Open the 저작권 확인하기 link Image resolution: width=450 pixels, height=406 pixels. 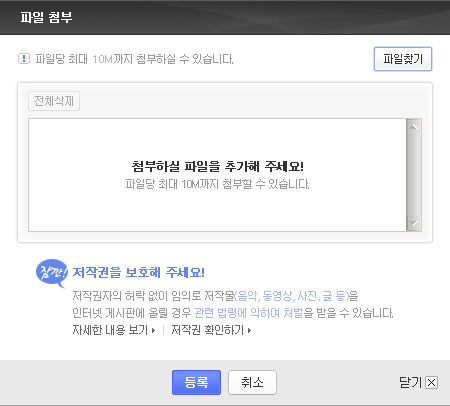[211, 330]
